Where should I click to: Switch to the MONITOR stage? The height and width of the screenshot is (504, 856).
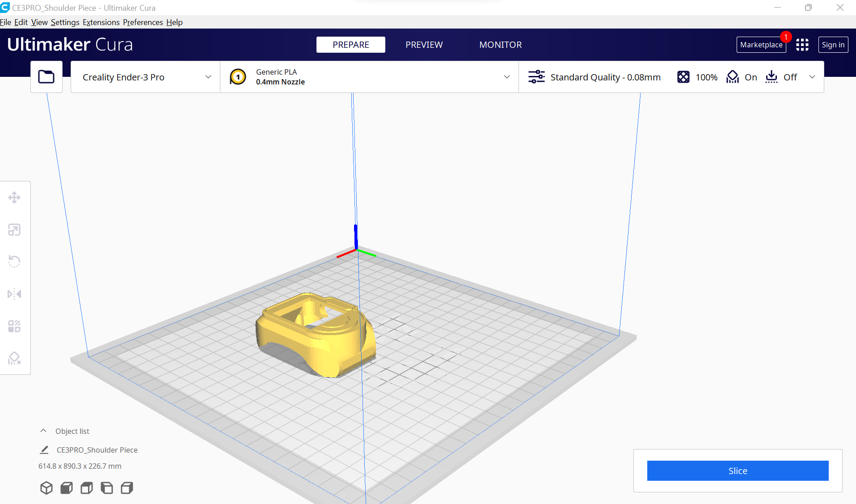501,45
